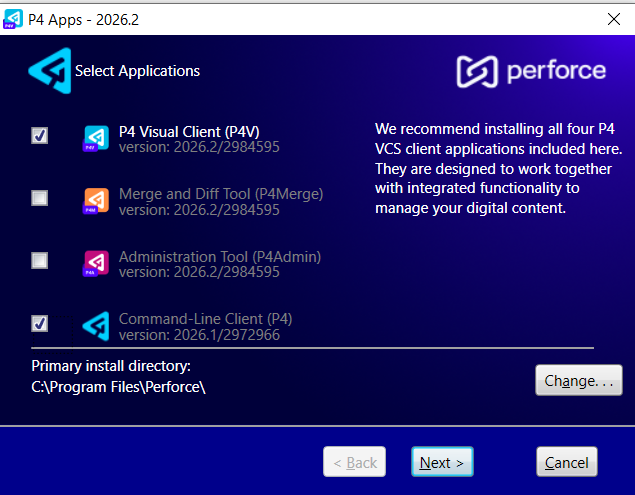
Task: Click the pink P4Admin application icon
Action: [96, 264]
